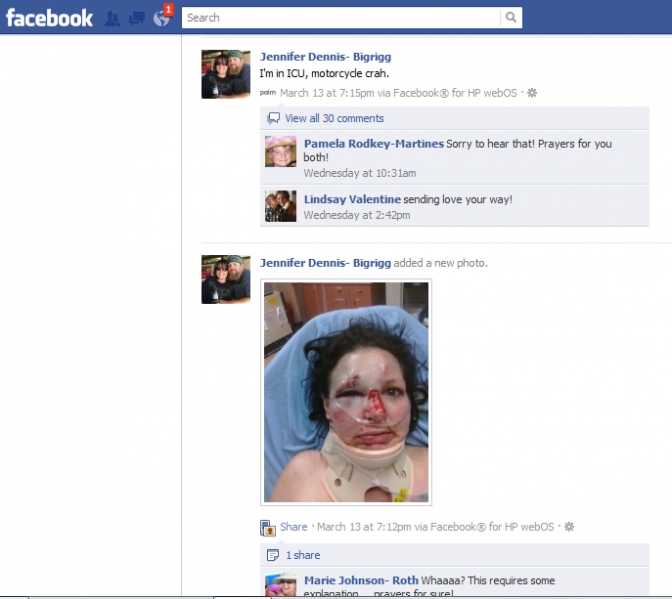Click audience gear icon on ICU post
672x599 pixels.
(532, 93)
